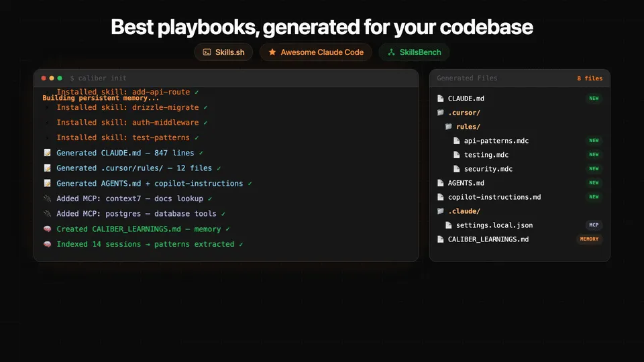Open the Skills.sh pill button
The width and height of the screenshot is (644, 362).
(223, 52)
